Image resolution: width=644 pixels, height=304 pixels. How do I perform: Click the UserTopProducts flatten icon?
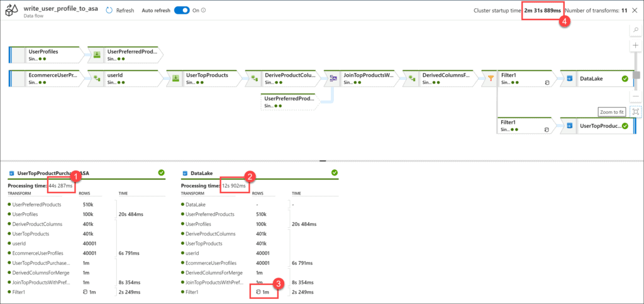(175, 79)
